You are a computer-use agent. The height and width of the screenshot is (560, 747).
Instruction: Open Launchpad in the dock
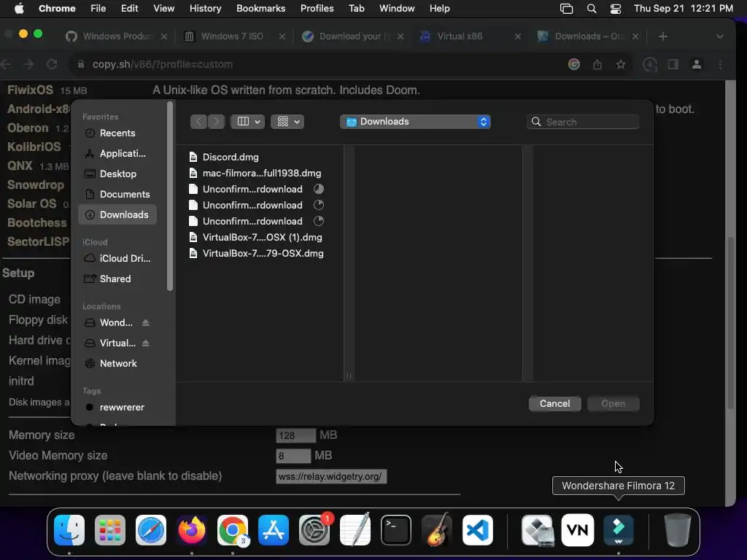(110, 530)
